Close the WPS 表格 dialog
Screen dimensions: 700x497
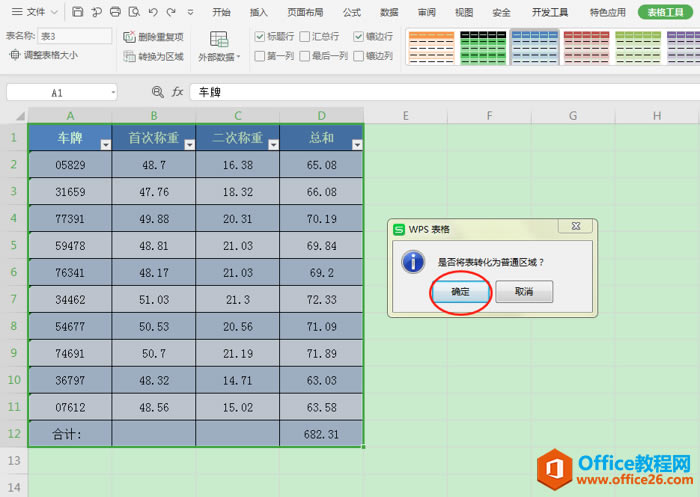(x=575, y=226)
